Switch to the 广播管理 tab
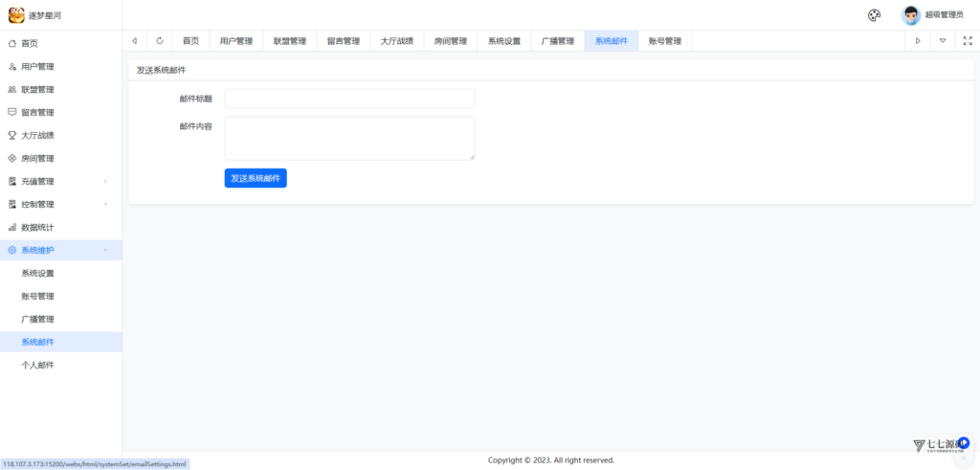 click(558, 41)
